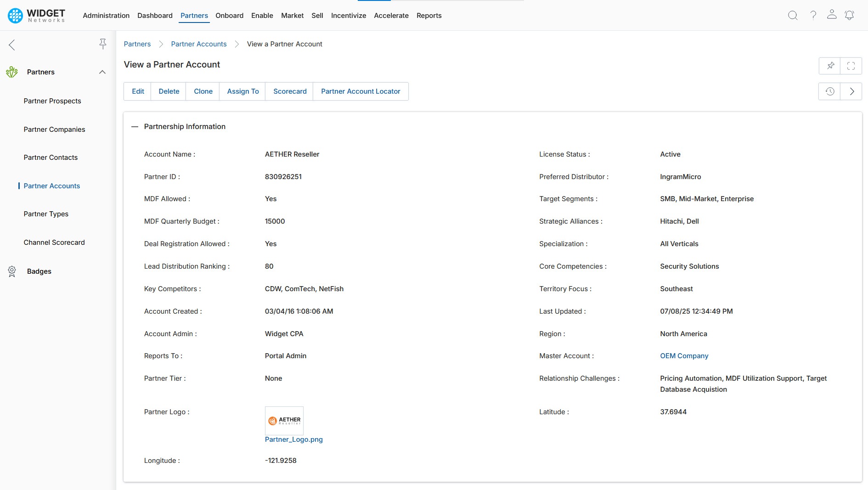
Task: Click the License Status value Active
Action: 670,154
